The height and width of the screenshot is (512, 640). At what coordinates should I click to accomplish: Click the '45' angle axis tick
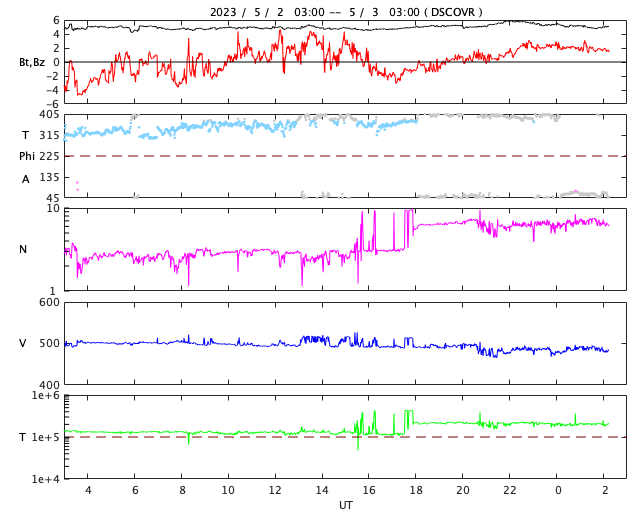(53, 198)
